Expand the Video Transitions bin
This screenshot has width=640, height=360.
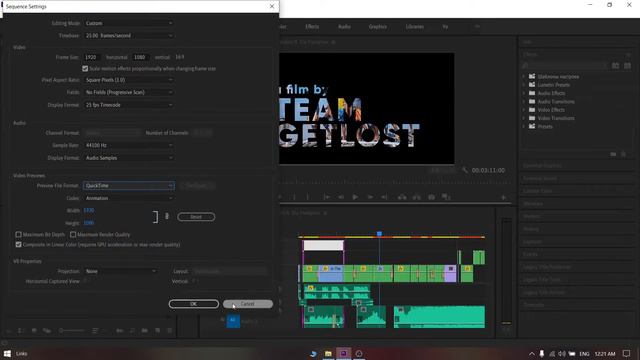click(524, 118)
